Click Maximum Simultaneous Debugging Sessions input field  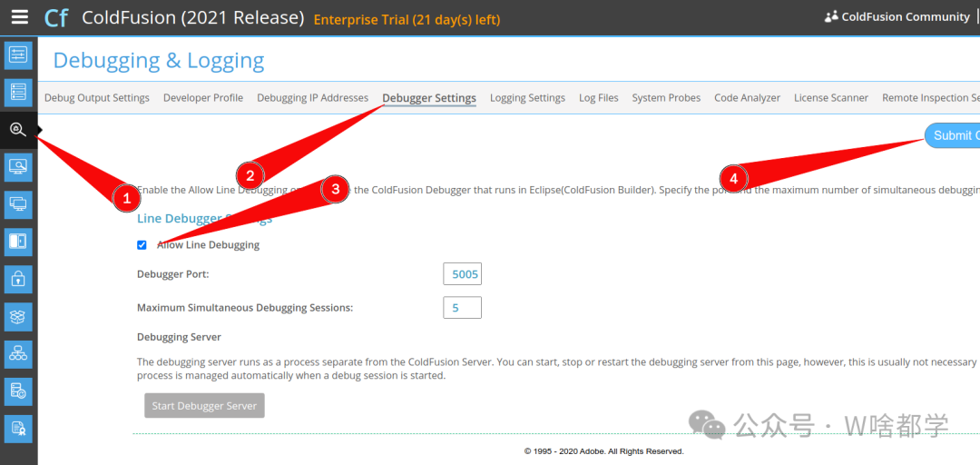click(x=463, y=307)
